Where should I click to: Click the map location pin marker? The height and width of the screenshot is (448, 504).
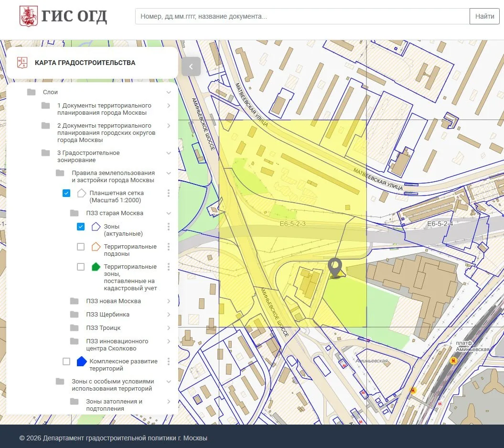point(335,268)
